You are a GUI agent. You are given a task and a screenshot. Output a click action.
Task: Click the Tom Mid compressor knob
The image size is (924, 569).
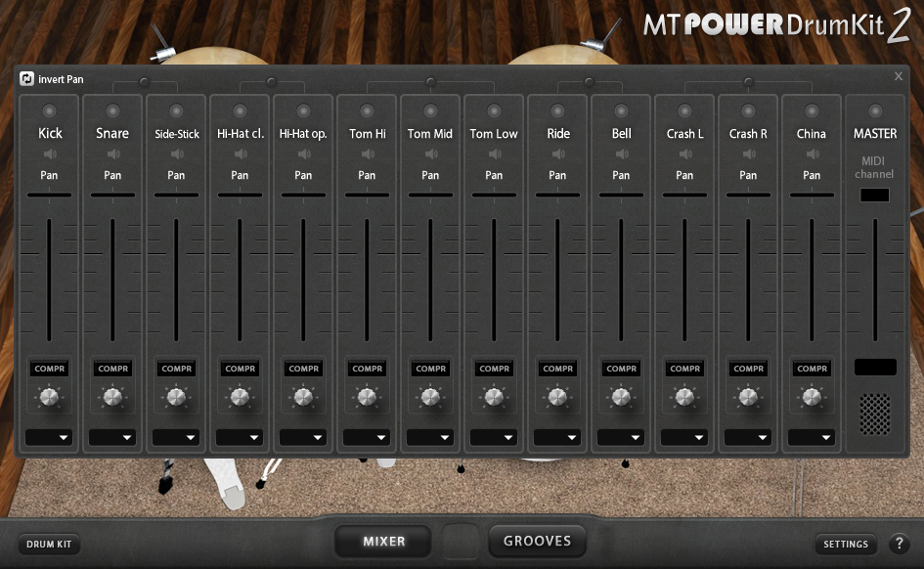pyautogui.click(x=431, y=397)
